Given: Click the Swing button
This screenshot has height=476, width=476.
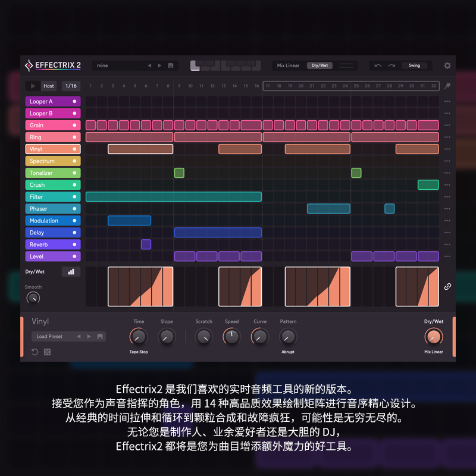Looking at the screenshot, I should point(414,65).
